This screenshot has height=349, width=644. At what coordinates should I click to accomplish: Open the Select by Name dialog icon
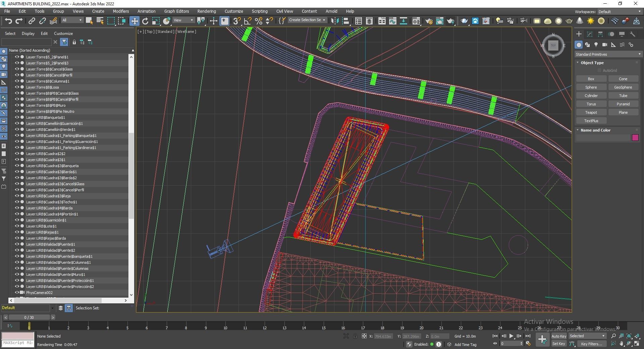(100, 21)
